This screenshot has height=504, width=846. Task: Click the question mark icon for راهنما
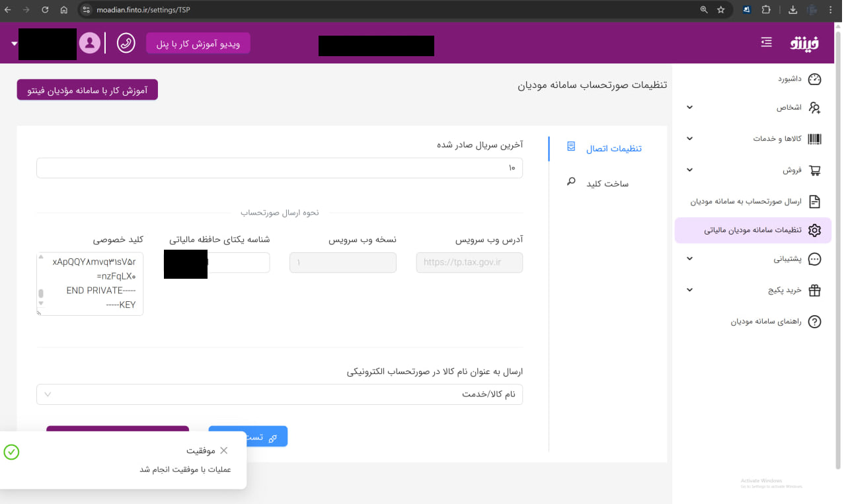coord(815,322)
